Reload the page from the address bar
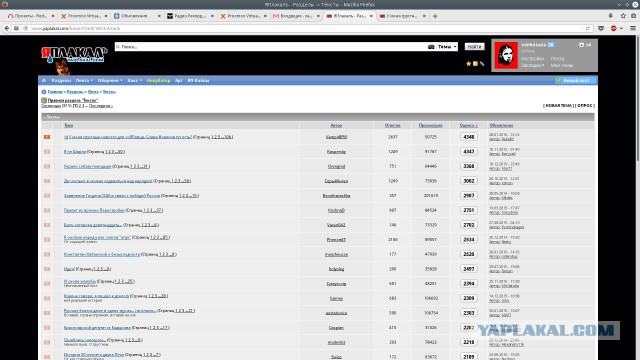Viewport: 640px width, 360px height. (x=588, y=28)
